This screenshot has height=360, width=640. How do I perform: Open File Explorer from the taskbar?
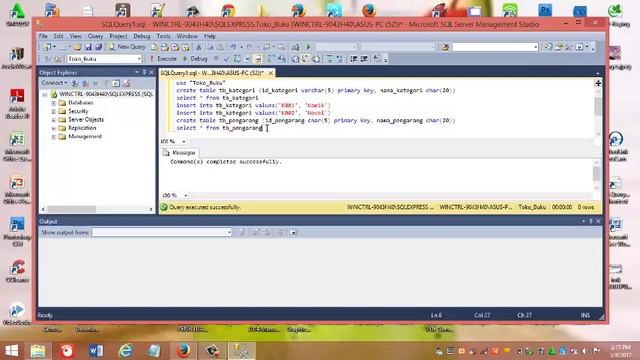click(38, 351)
